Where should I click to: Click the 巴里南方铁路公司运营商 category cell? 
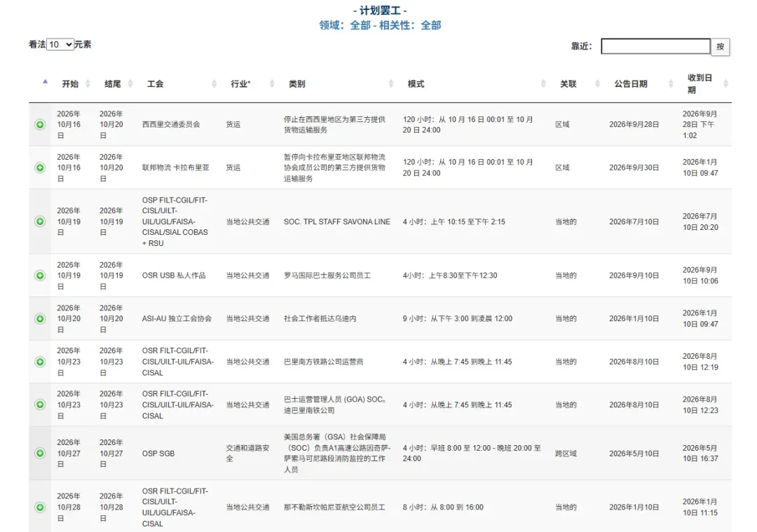[323, 362]
